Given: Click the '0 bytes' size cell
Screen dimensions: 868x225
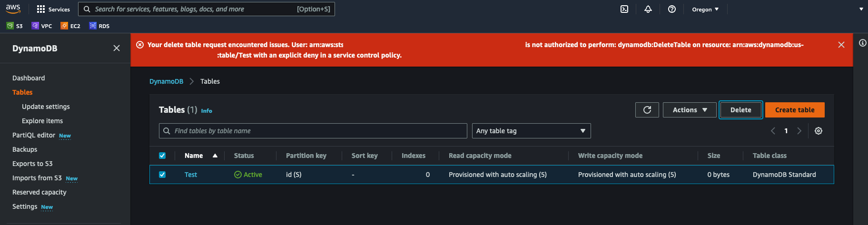Looking at the screenshot, I should click(x=719, y=175).
